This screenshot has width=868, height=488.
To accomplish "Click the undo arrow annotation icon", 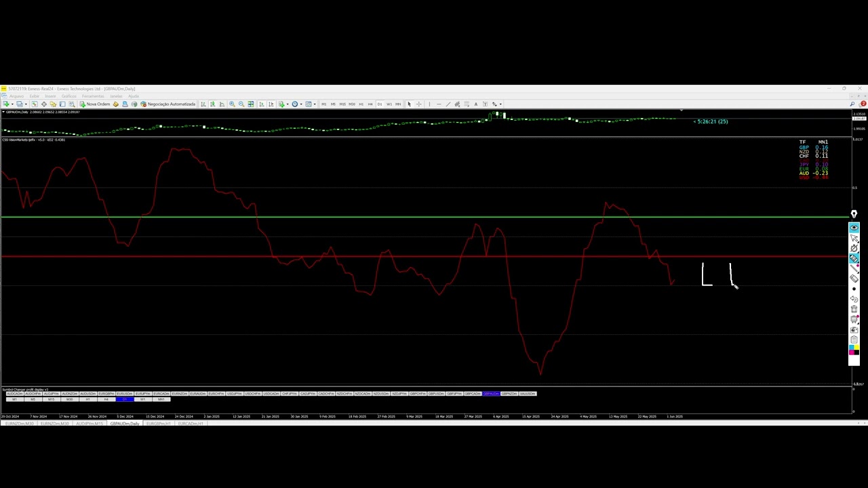I will [x=854, y=299].
